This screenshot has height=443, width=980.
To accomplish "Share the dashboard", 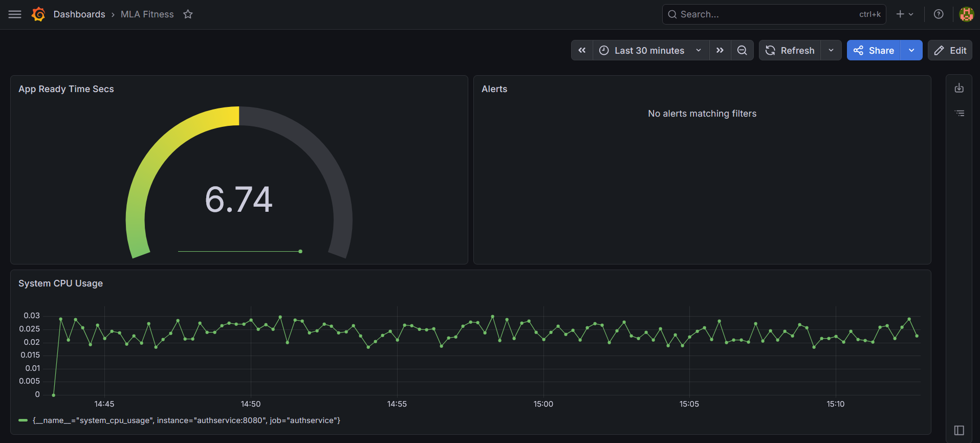I will coord(874,50).
